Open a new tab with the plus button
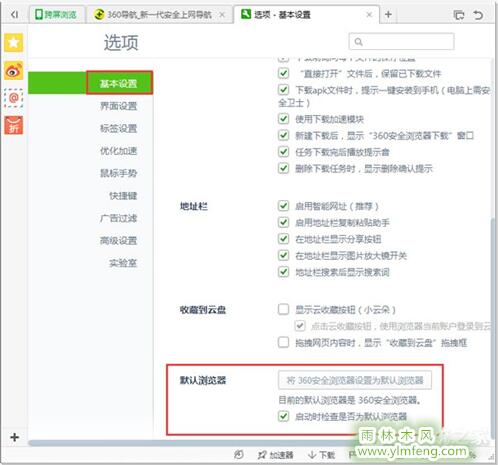Viewport: 498px width, 465px height. (x=388, y=15)
